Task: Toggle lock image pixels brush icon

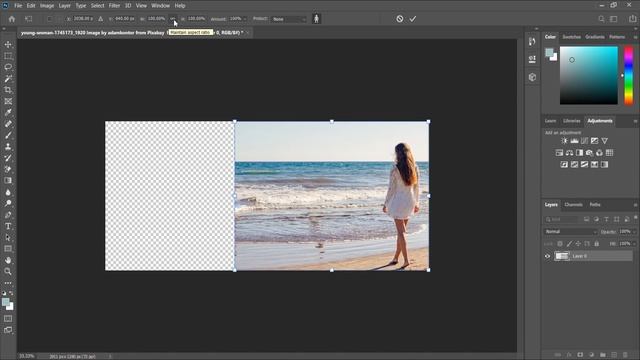Action: tap(569, 244)
